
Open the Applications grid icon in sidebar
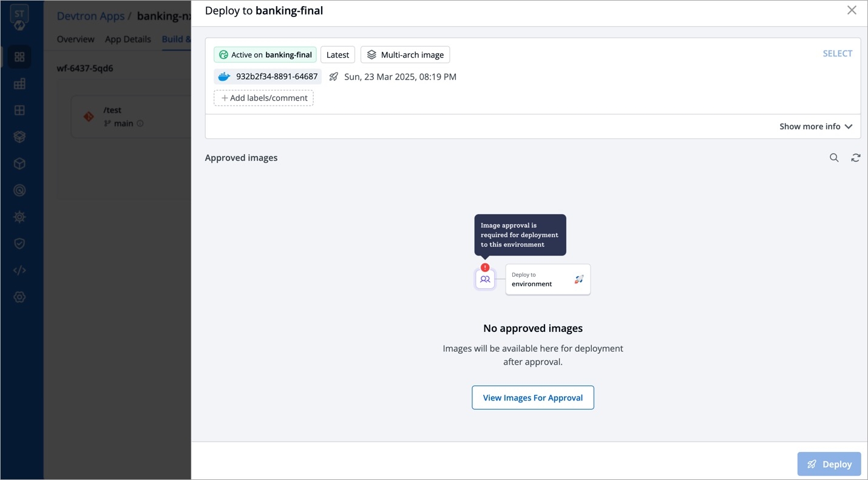(19, 56)
